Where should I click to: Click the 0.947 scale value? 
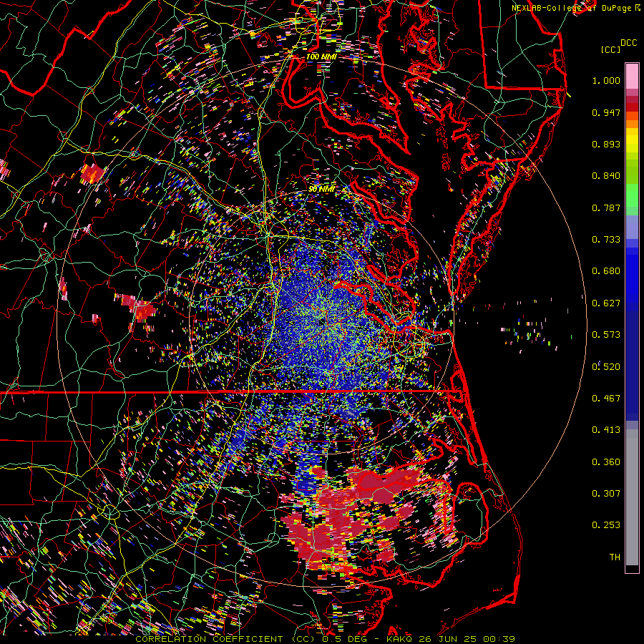click(606, 112)
